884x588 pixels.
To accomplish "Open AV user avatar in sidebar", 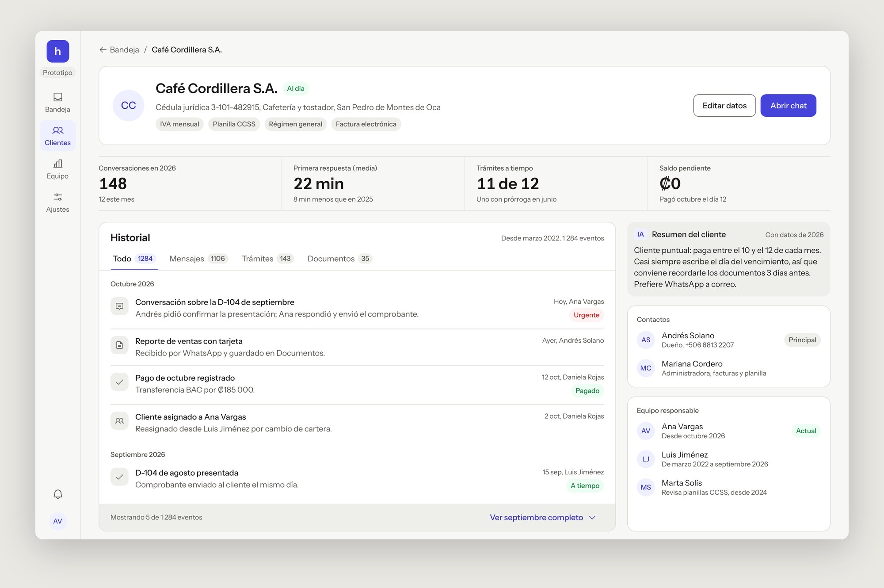I will tap(58, 521).
